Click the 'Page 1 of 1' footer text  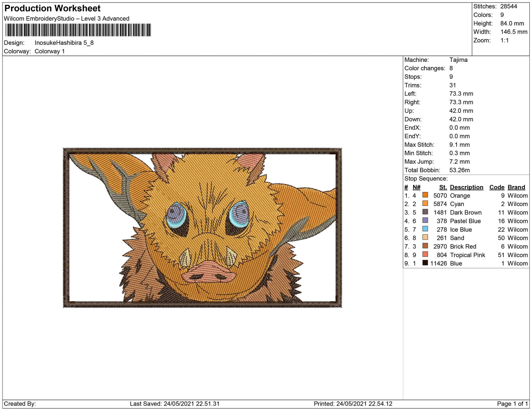point(512,403)
